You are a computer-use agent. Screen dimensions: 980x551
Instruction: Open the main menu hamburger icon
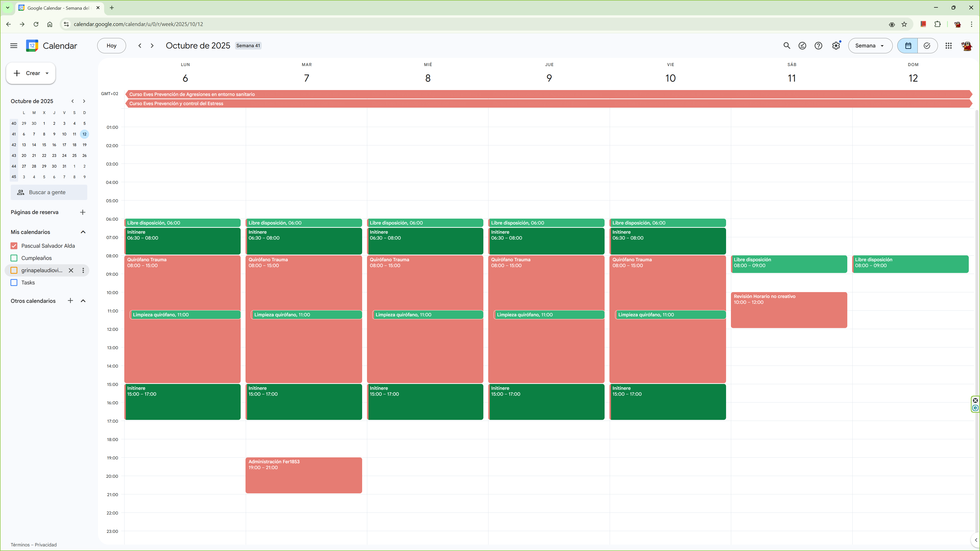click(14, 46)
